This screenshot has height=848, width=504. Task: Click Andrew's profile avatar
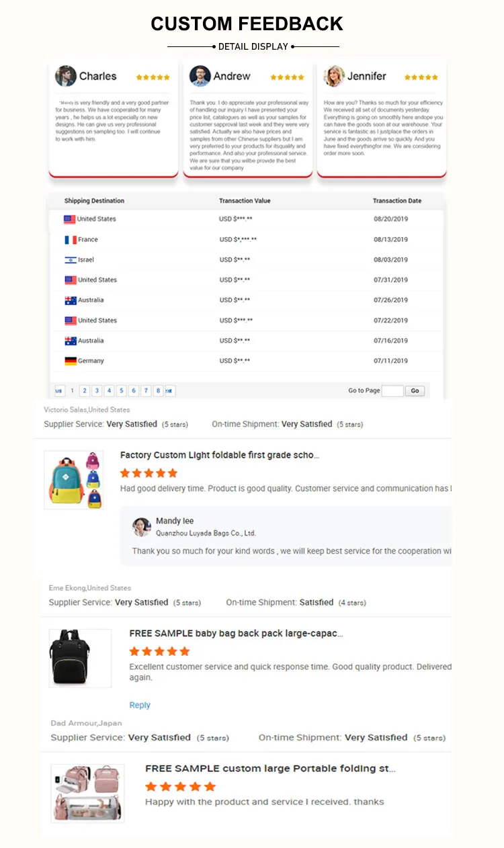[200, 76]
